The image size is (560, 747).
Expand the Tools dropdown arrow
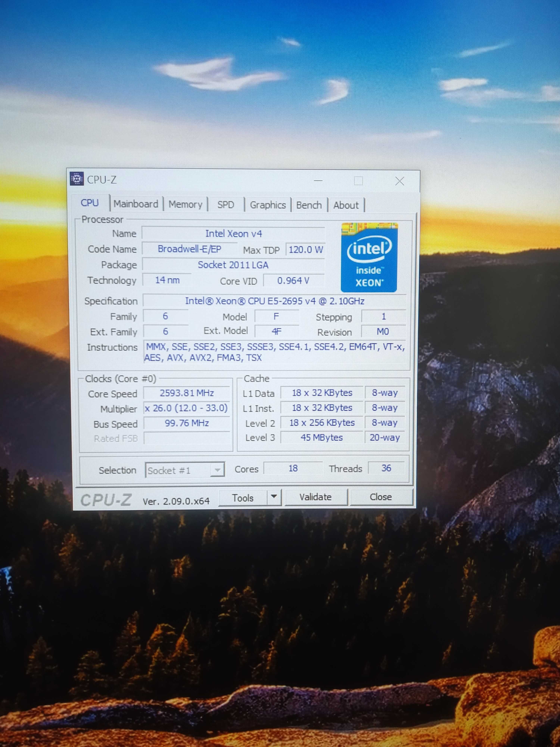[x=274, y=497]
